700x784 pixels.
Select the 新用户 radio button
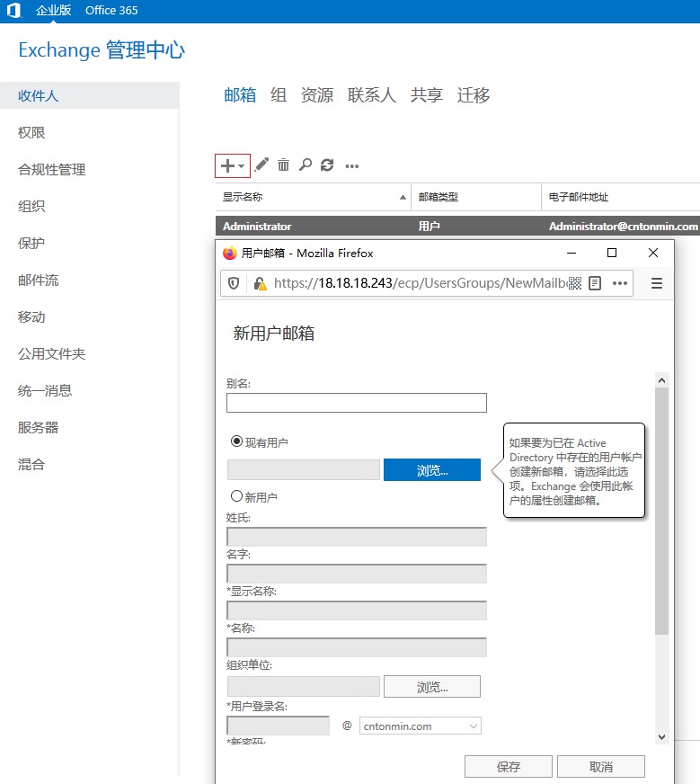237,496
